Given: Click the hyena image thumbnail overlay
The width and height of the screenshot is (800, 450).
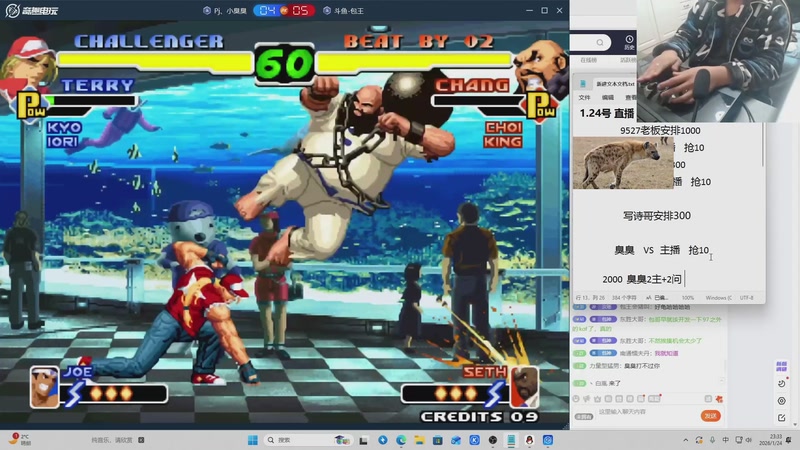Looking at the screenshot, I should 623,163.
